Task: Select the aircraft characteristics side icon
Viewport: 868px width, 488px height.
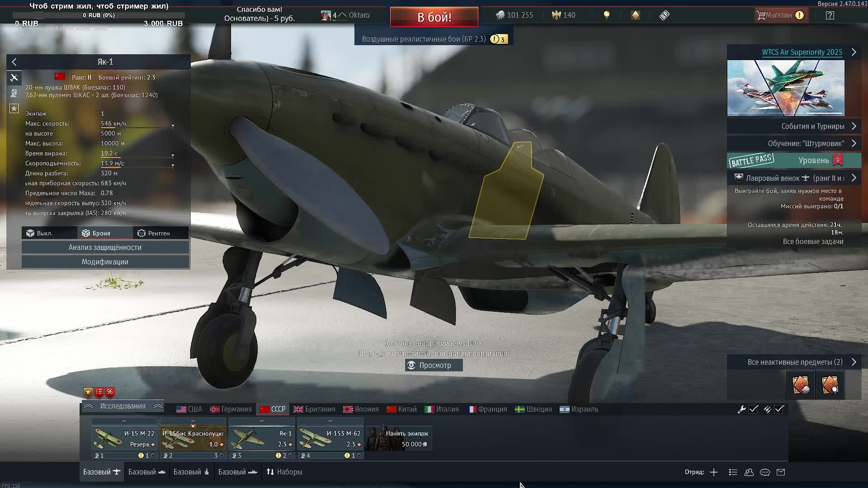Action: coord(14,78)
